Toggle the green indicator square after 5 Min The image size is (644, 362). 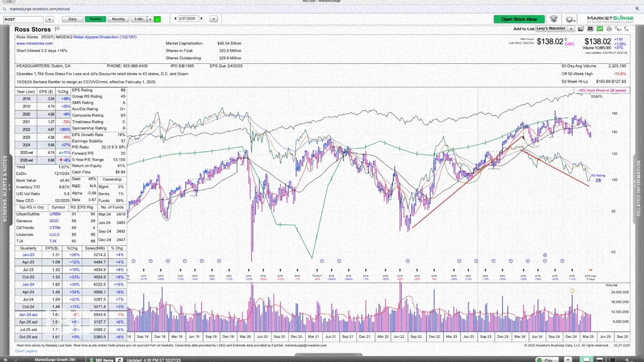tap(157, 19)
